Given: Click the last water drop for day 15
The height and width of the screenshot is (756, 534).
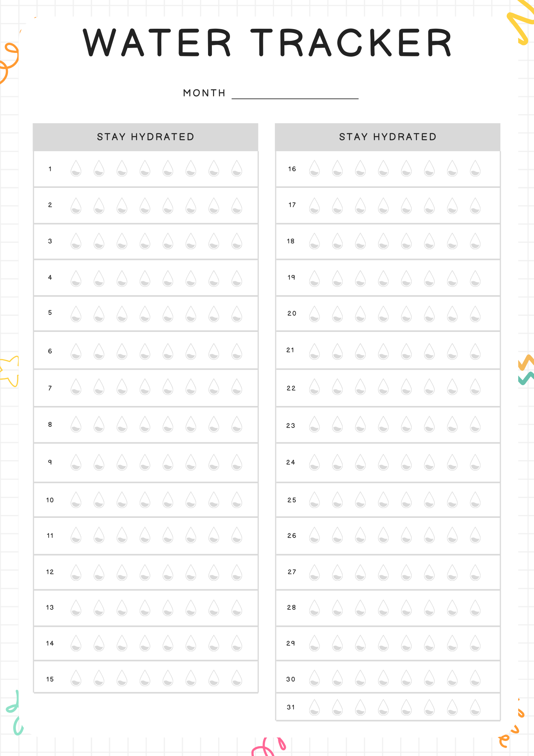Looking at the screenshot, I should [x=237, y=678].
